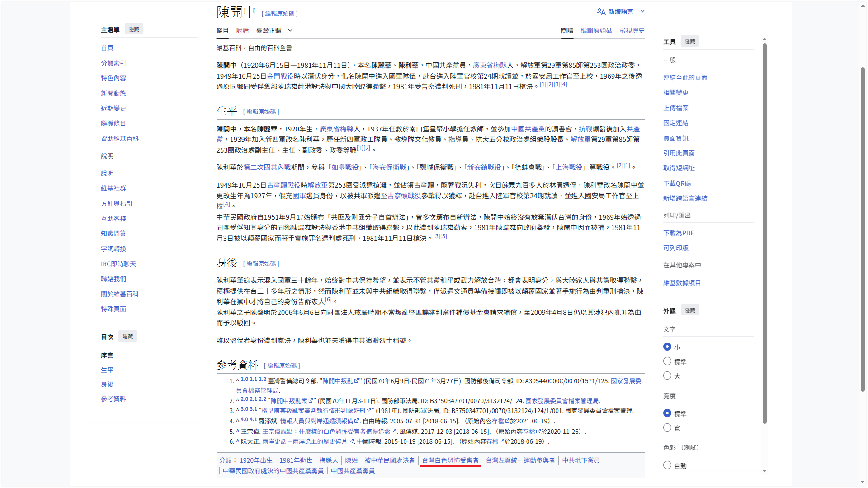Select the 寬 width radio button

pos(667,427)
